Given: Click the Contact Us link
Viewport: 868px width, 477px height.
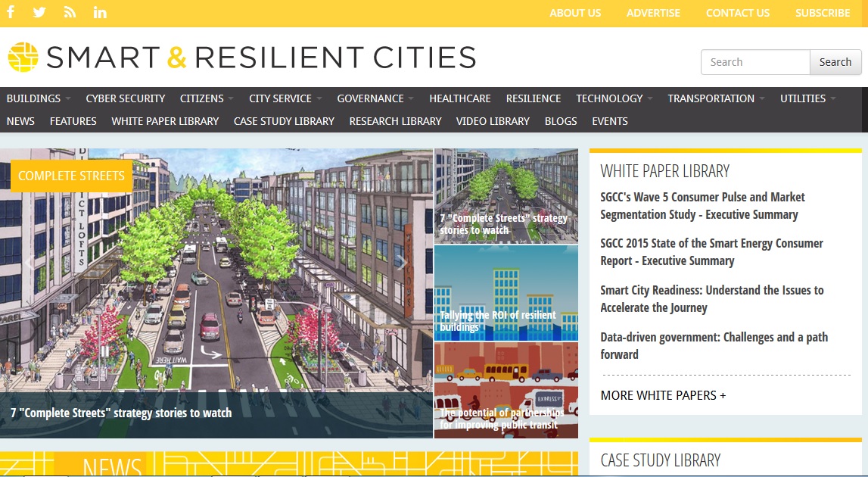Looking at the screenshot, I should pos(737,13).
